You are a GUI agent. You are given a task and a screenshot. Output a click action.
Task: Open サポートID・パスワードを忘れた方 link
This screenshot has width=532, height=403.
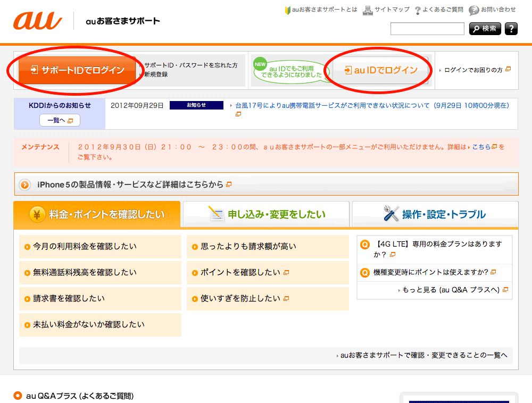tap(191, 65)
